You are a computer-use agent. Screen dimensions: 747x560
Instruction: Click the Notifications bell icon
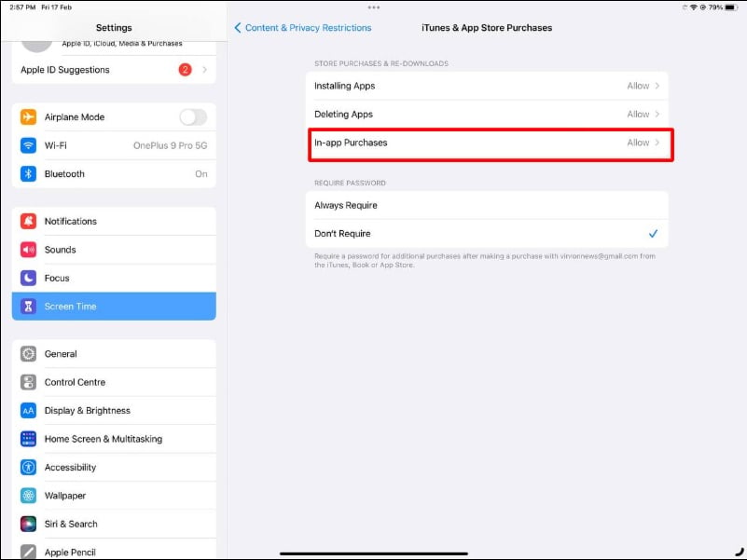click(28, 221)
